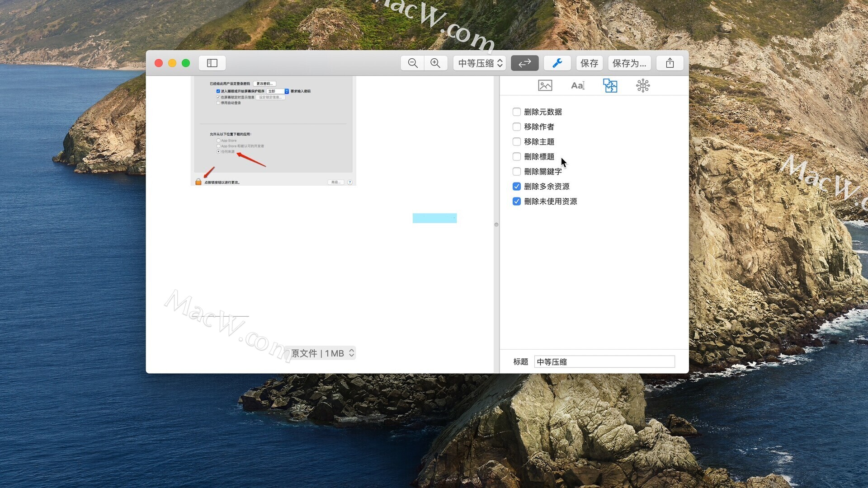Maximize window with green button
The height and width of the screenshot is (488, 868).
[186, 63]
